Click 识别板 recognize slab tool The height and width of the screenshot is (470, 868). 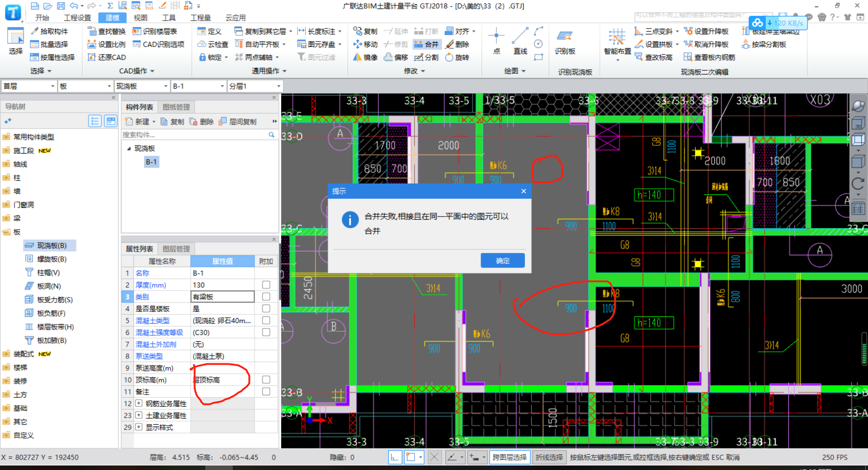click(565, 41)
